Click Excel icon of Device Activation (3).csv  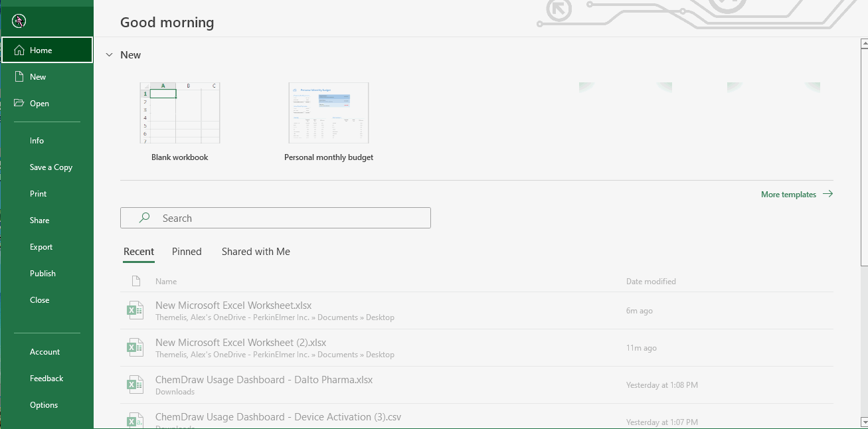[135, 420]
